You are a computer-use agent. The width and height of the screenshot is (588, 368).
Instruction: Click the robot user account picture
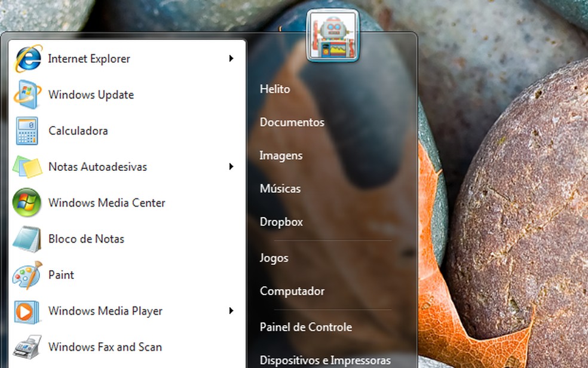pos(333,36)
